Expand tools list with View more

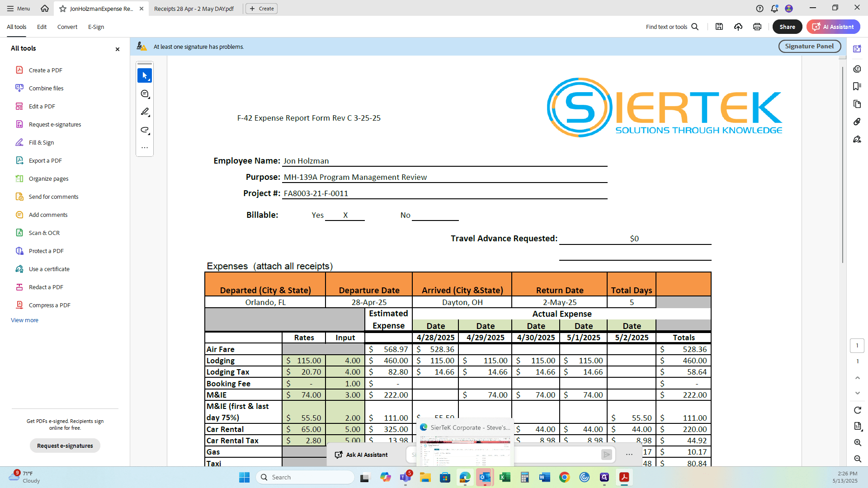pyautogui.click(x=24, y=320)
